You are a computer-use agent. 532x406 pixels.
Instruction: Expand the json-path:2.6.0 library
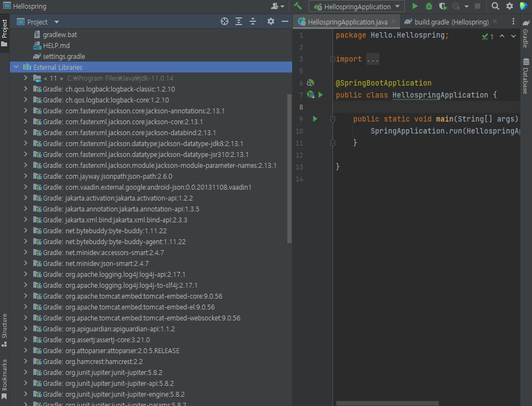pyautogui.click(x=26, y=176)
